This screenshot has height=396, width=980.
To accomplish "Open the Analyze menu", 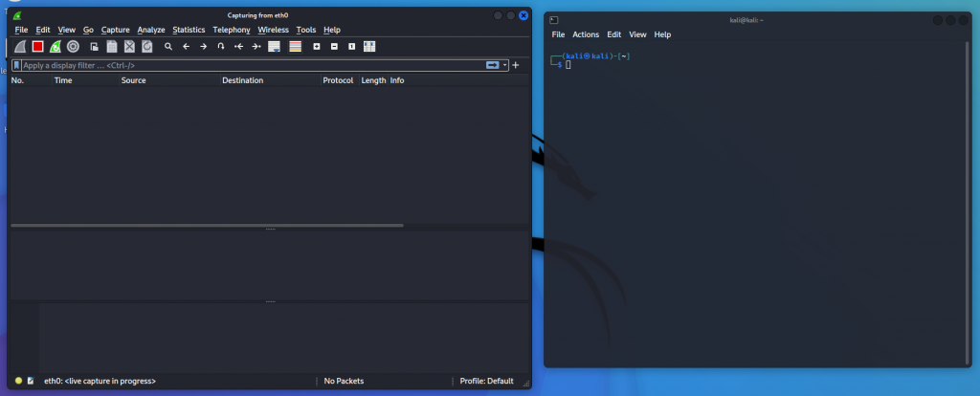I will pyautogui.click(x=151, y=30).
